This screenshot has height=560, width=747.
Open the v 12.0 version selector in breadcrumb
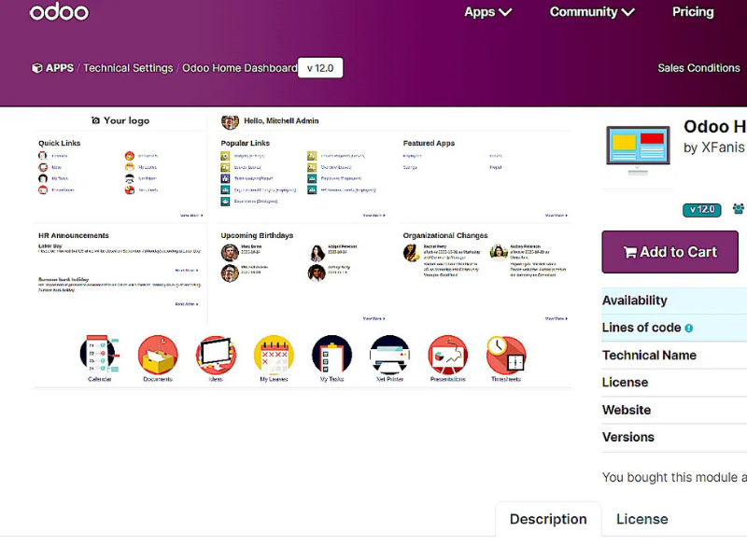[320, 68]
